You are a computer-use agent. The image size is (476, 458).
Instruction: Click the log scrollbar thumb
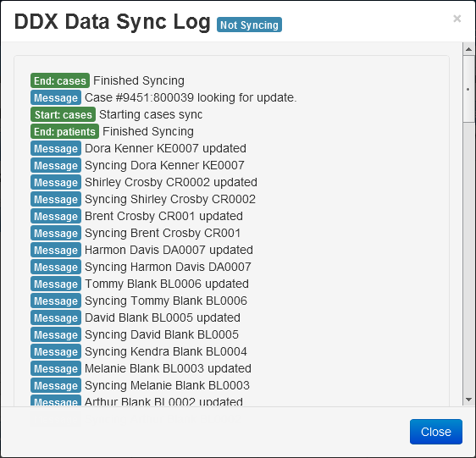(468, 89)
